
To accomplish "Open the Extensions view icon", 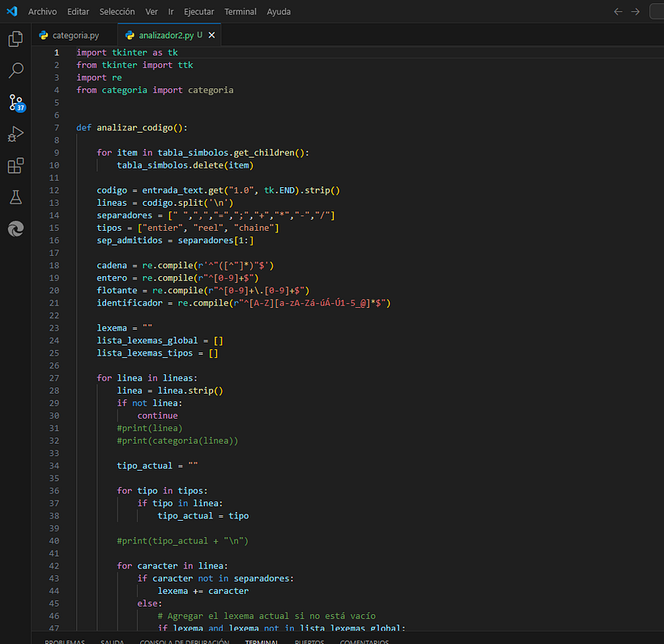I will click(x=15, y=166).
